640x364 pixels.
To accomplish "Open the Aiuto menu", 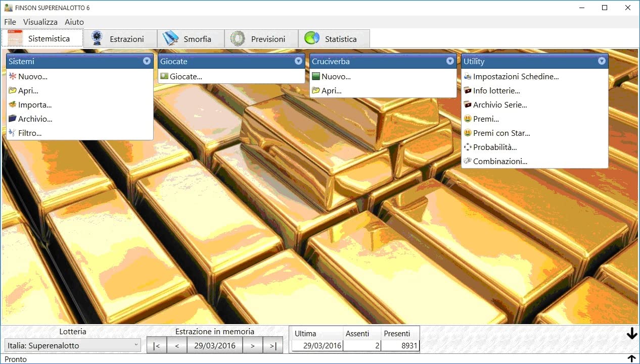I will coord(74,22).
